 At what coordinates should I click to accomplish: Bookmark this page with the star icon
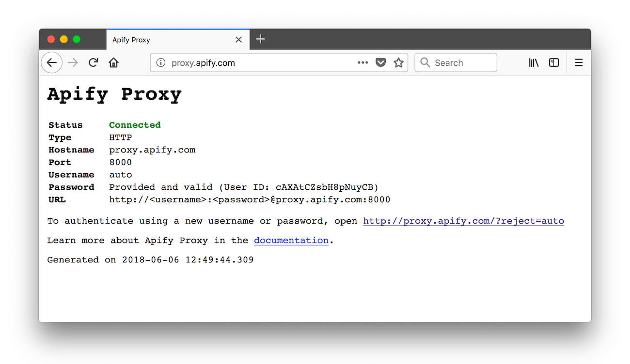pyautogui.click(x=398, y=62)
